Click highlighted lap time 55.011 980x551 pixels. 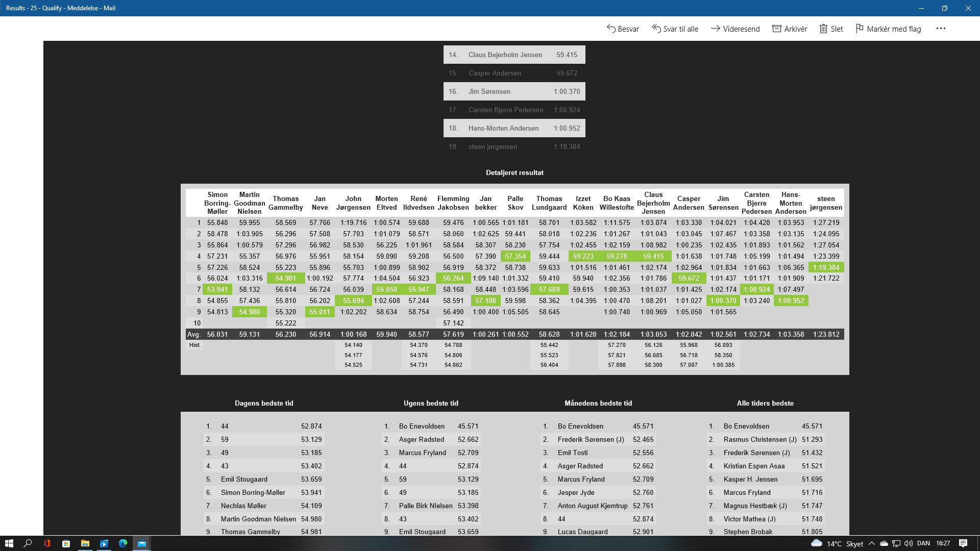pos(320,312)
